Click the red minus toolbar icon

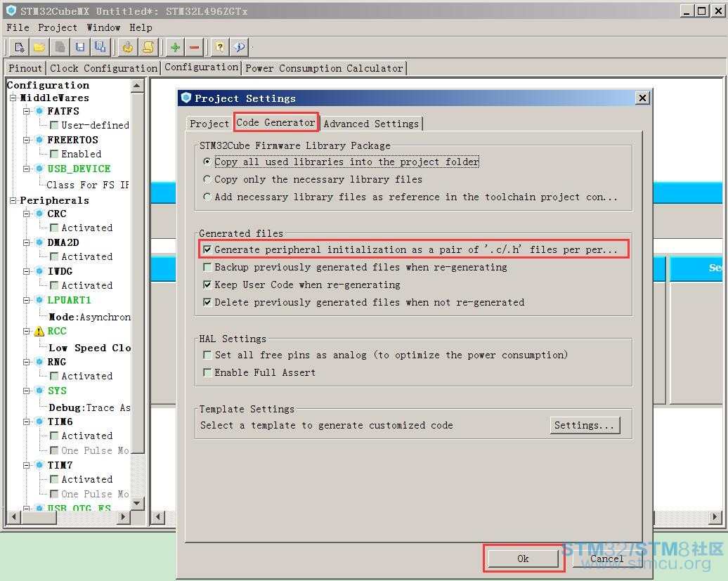(x=195, y=47)
